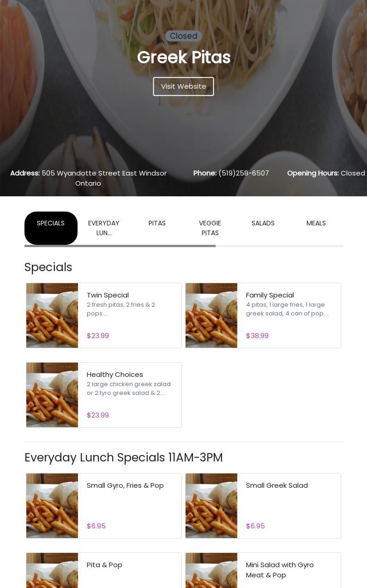Select the Healthy Choices item card
The width and height of the screenshot is (367, 588).
104,395
